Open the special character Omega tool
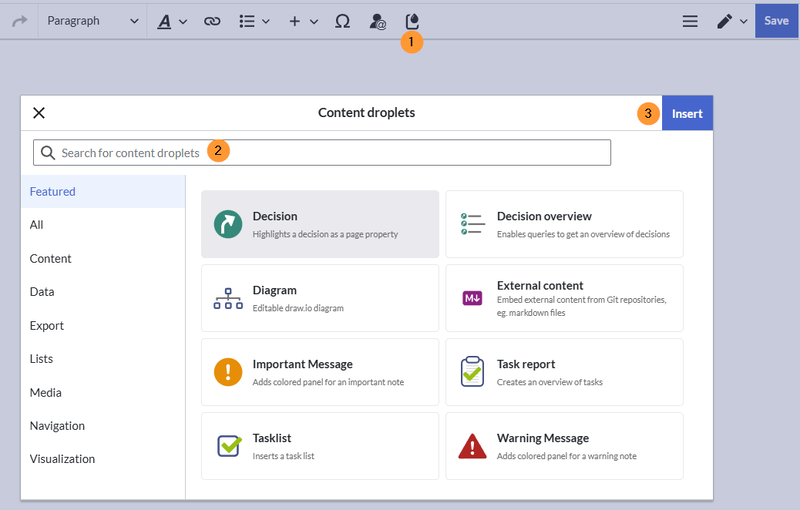 click(342, 21)
